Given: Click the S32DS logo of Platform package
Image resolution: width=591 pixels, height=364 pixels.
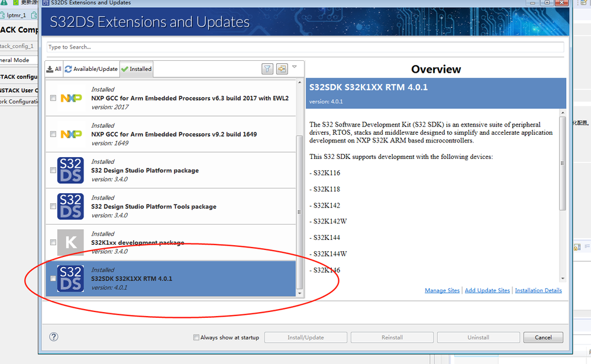Looking at the screenshot, I should [x=70, y=170].
